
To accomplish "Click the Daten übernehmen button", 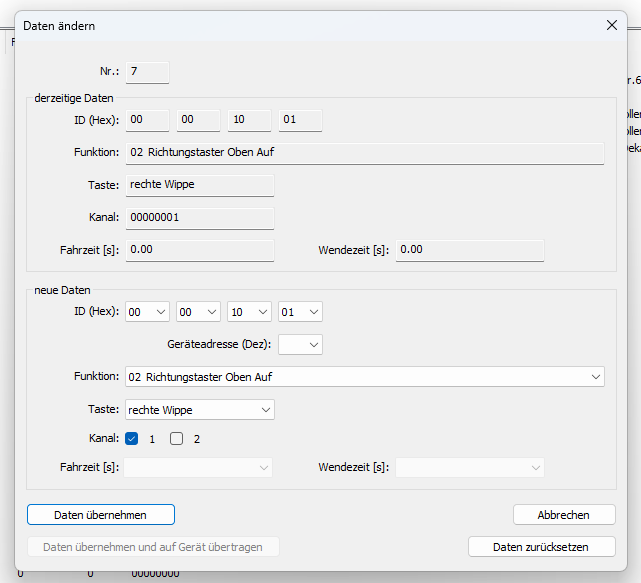I will click(101, 515).
